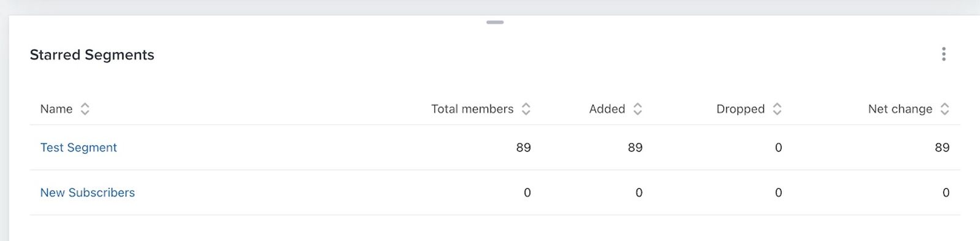Click the Starred Segments panel title
Image resolution: width=980 pixels, height=241 pixels.
92,55
